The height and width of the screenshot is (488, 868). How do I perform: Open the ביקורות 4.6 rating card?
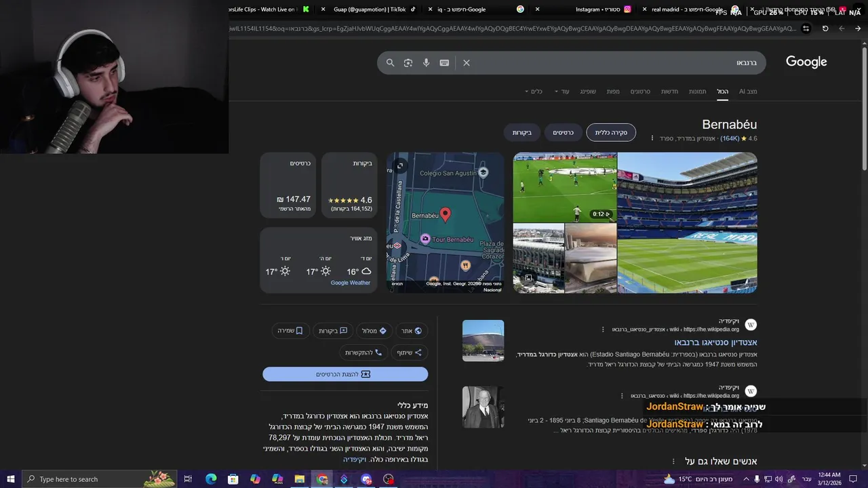pyautogui.click(x=349, y=185)
